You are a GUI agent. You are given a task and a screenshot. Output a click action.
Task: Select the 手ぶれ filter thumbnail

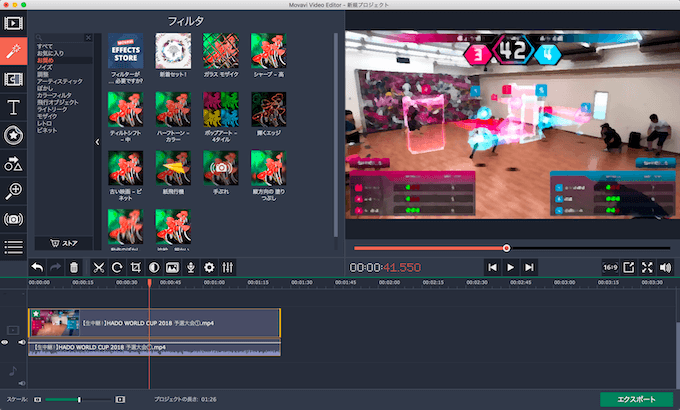[221, 168]
